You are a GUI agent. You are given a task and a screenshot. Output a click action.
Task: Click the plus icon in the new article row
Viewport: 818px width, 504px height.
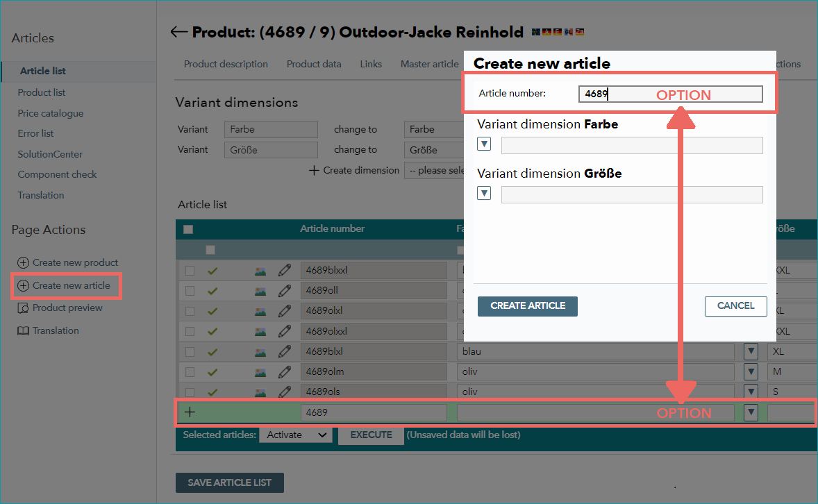(x=190, y=412)
